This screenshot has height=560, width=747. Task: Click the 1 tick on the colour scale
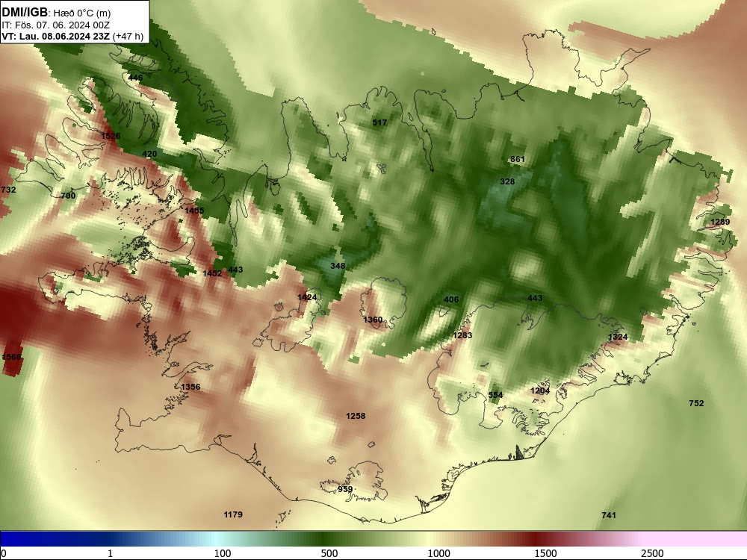pyautogui.click(x=110, y=553)
